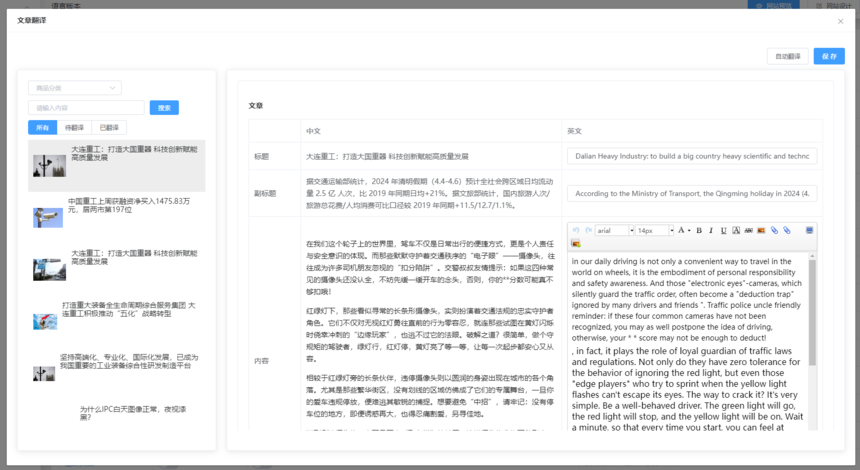
Task: Switch to the 待翻译 tab
Action: [75, 128]
